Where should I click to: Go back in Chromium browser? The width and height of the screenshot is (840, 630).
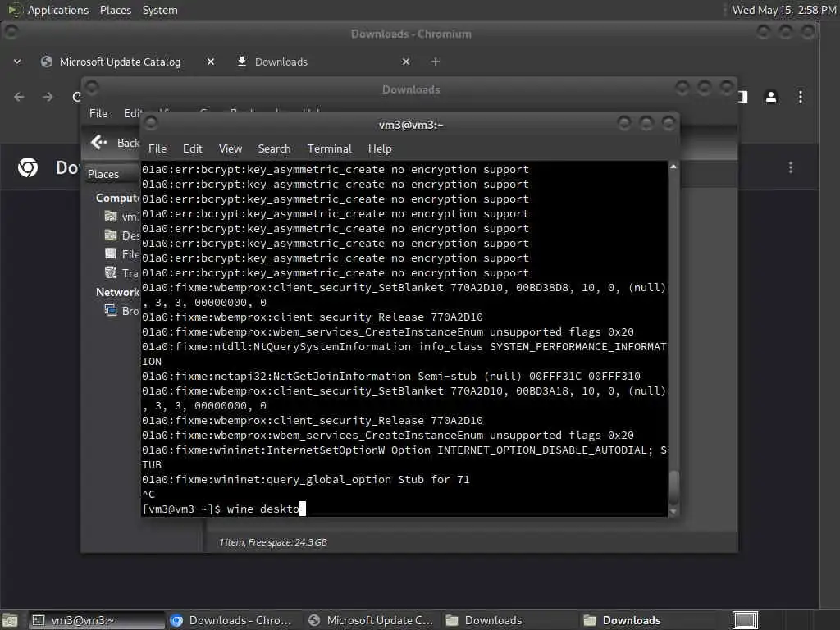pos(20,97)
